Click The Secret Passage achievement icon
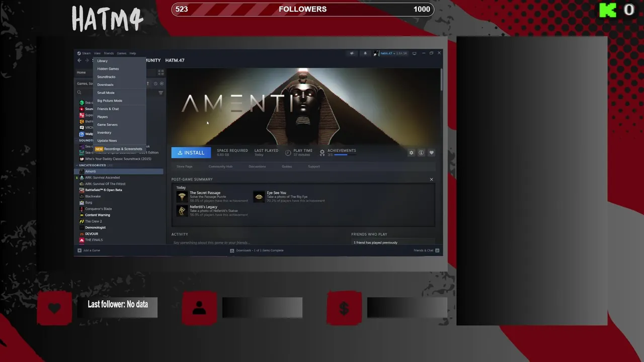The width and height of the screenshot is (644, 362). 182,197
